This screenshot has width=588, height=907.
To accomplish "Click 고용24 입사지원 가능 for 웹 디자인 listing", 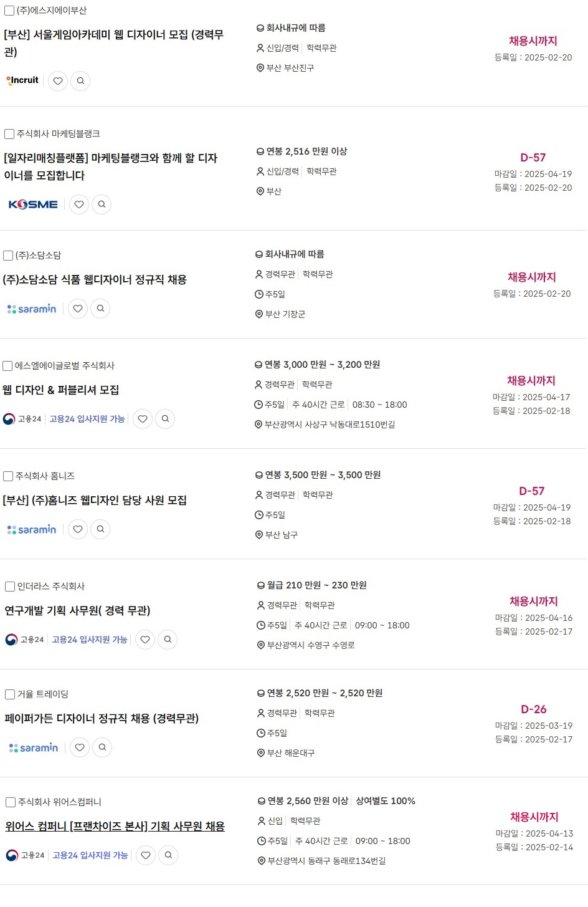I will click(87, 419).
